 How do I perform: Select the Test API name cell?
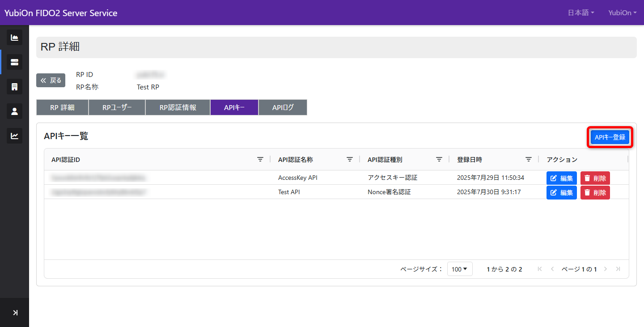pos(289,192)
